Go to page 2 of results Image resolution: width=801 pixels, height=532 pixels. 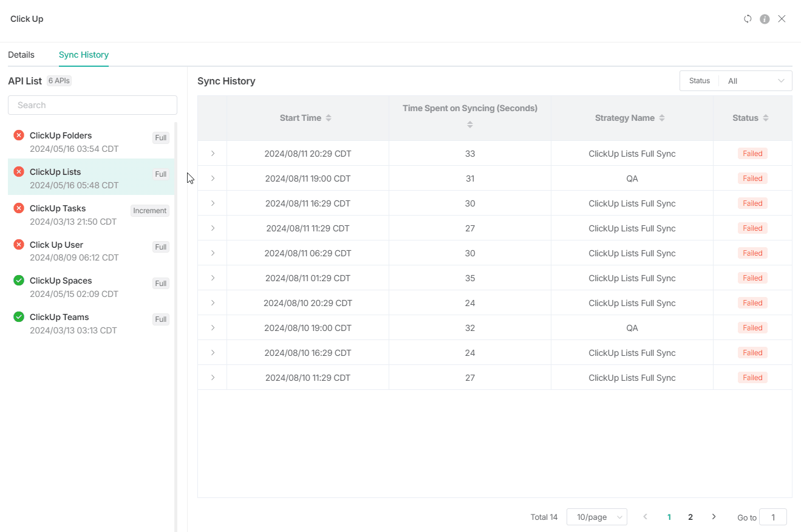(x=690, y=517)
